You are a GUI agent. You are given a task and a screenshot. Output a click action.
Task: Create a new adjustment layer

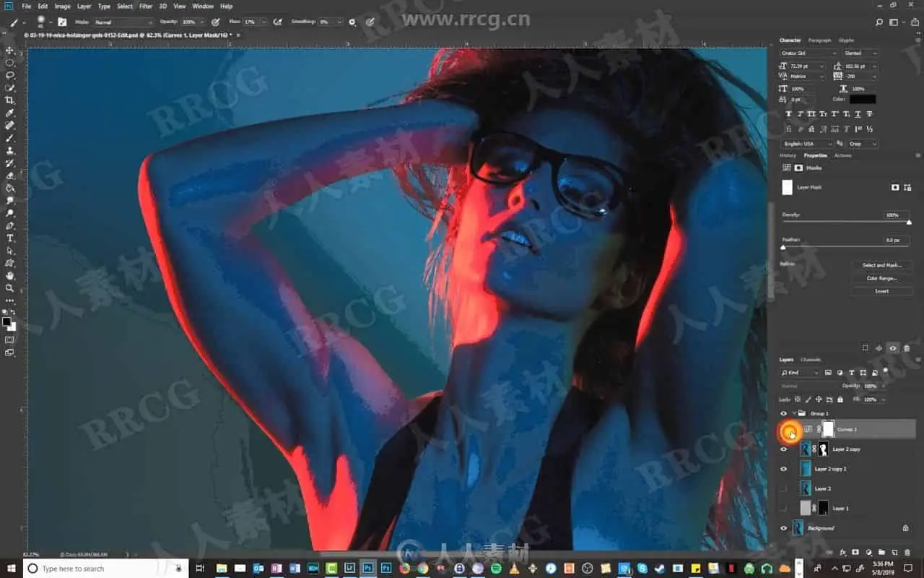[x=868, y=552]
